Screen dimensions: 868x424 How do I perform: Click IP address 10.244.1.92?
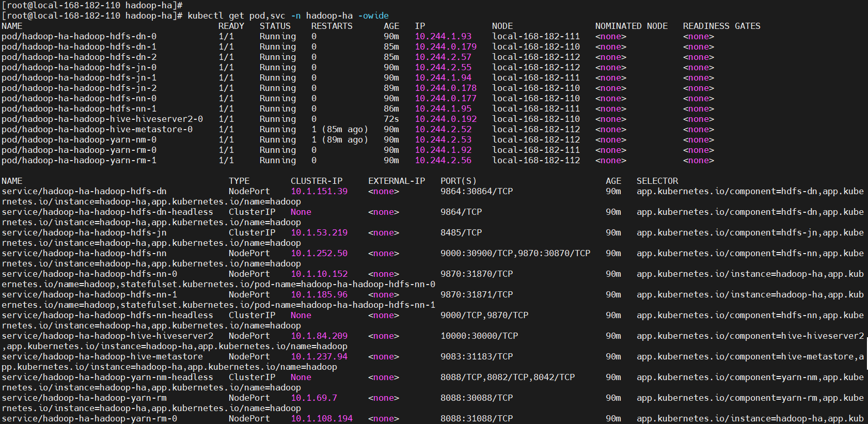tap(443, 150)
